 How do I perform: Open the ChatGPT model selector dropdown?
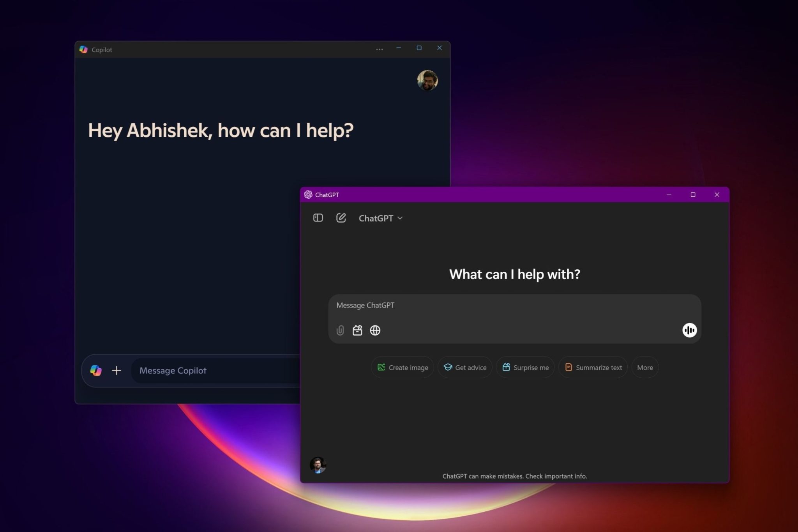[380, 218]
